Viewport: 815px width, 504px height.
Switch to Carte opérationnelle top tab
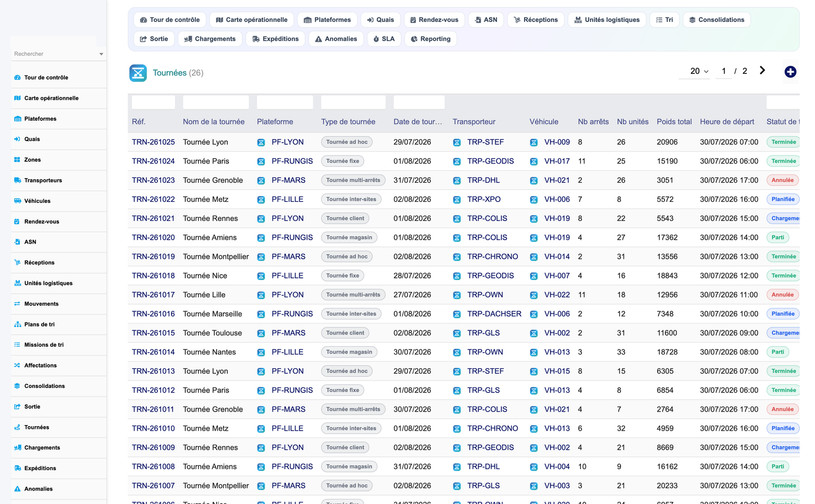(252, 20)
